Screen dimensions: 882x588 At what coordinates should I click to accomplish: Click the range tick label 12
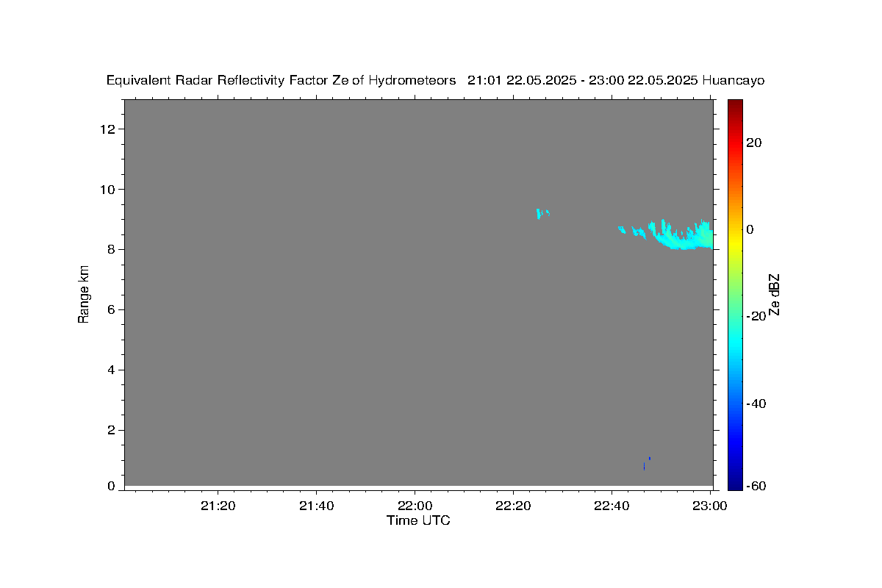click(110, 129)
